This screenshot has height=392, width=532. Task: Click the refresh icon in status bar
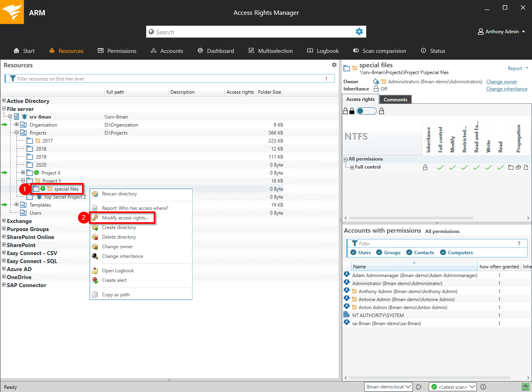[419, 387]
